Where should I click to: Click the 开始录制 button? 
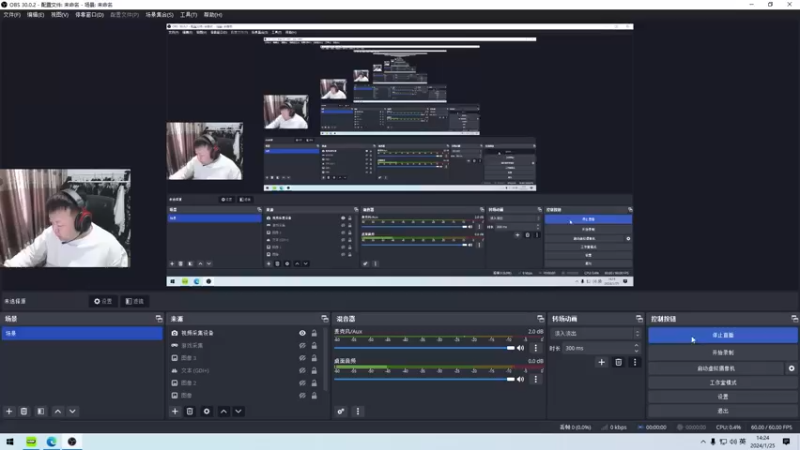[722, 353]
